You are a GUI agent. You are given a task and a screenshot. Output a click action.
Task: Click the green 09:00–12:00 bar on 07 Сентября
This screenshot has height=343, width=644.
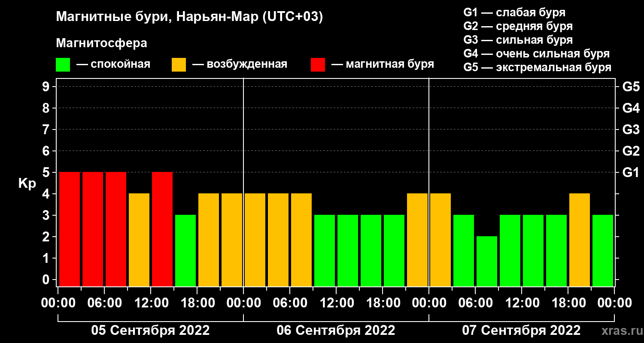tap(510, 250)
